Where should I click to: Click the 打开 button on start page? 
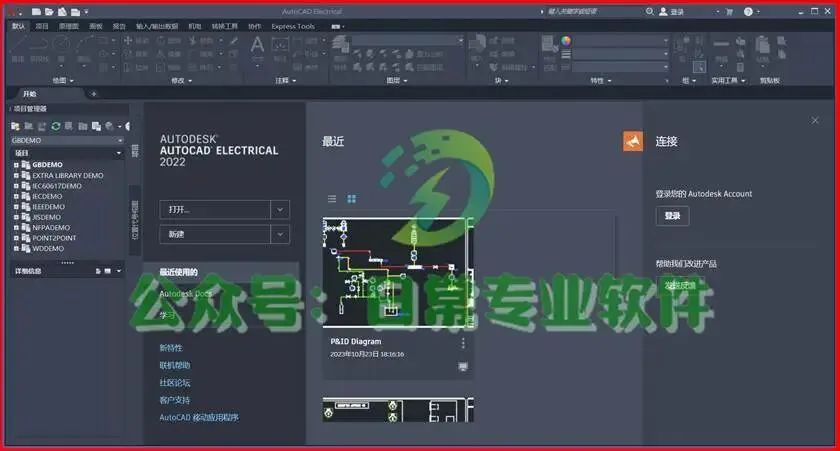215,209
